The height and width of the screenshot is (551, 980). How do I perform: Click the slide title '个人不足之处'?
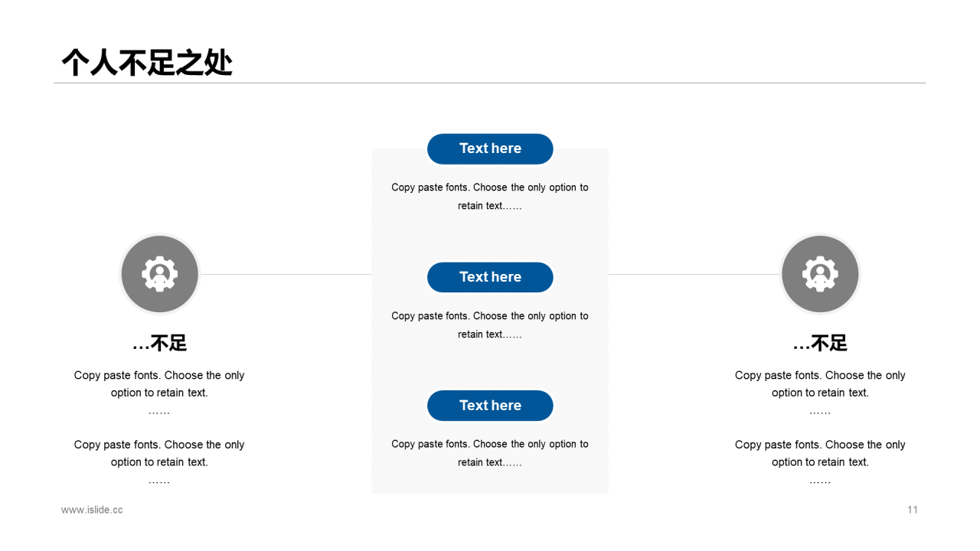[x=147, y=63]
